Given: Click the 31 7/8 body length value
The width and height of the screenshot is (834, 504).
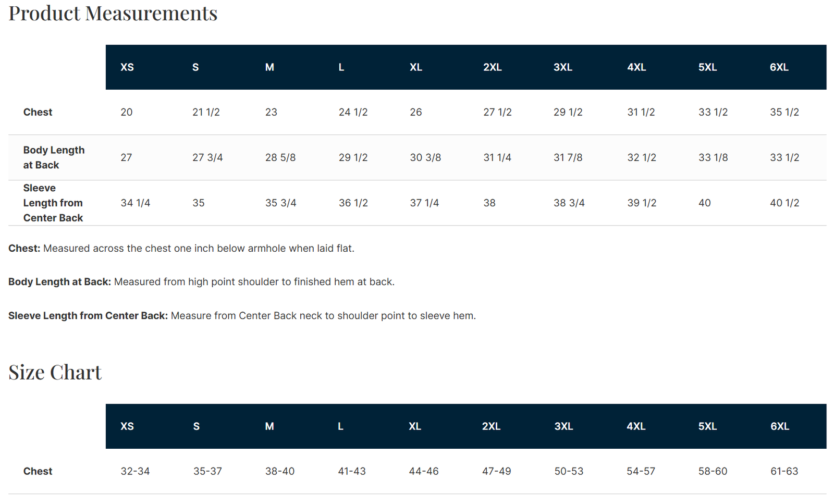Looking at the screenshot, I should tap(568, 157).
